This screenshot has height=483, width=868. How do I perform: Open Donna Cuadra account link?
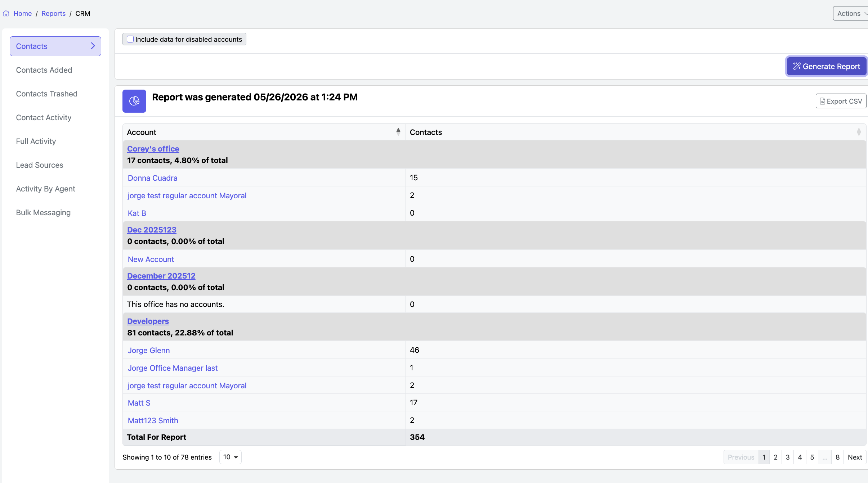(153, 178)
